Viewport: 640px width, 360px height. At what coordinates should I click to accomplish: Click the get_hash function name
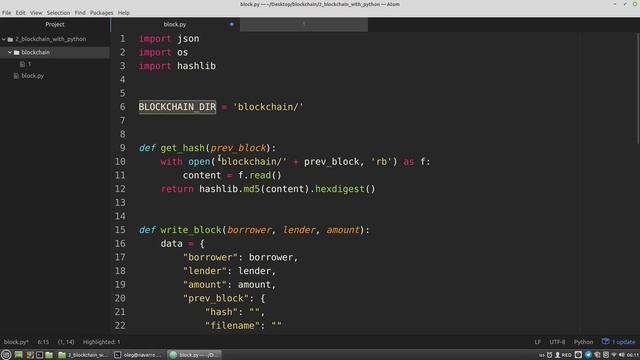click(183, 148)
